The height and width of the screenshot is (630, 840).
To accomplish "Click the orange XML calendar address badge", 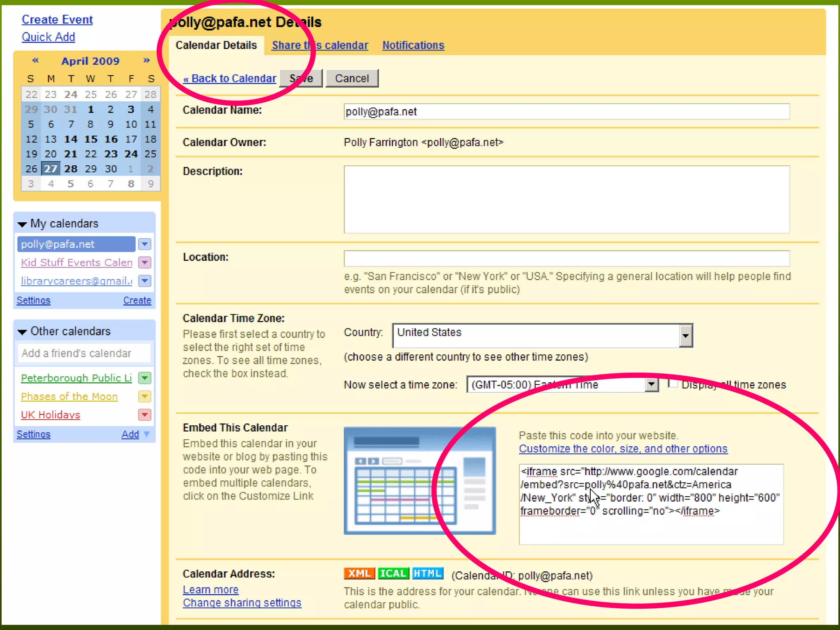I will (x=359, y=573).
